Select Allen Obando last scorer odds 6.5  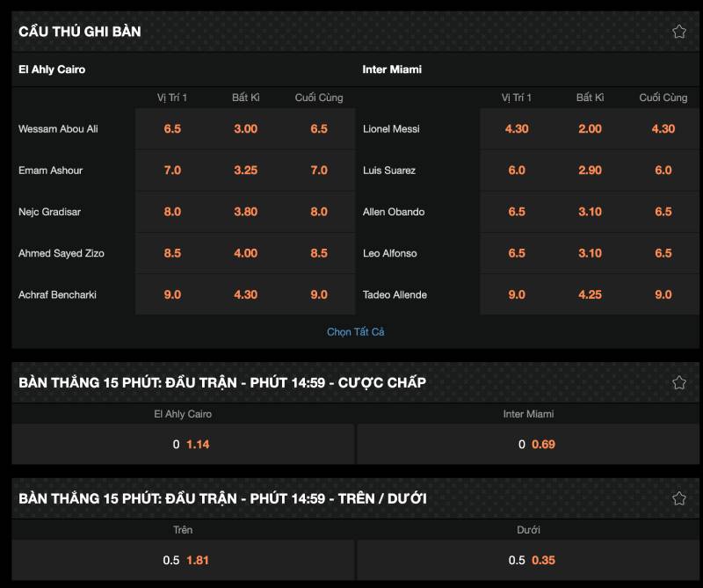[x=663, y=212]
